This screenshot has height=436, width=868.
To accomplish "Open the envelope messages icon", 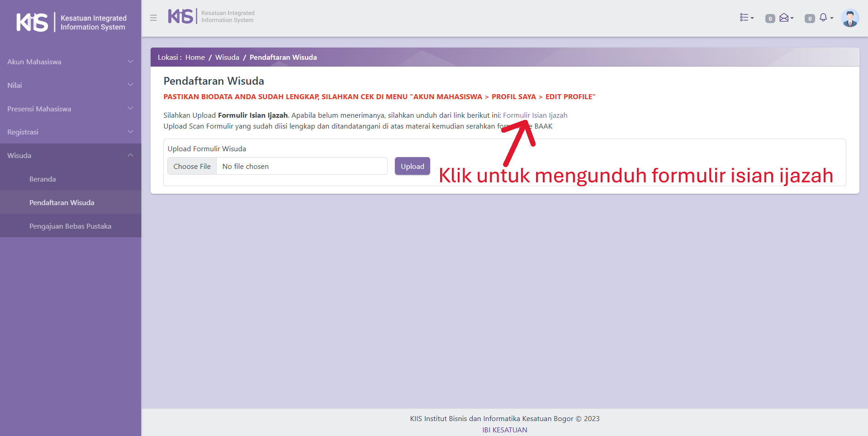I will pyautogui.click(x=785, y=18).
